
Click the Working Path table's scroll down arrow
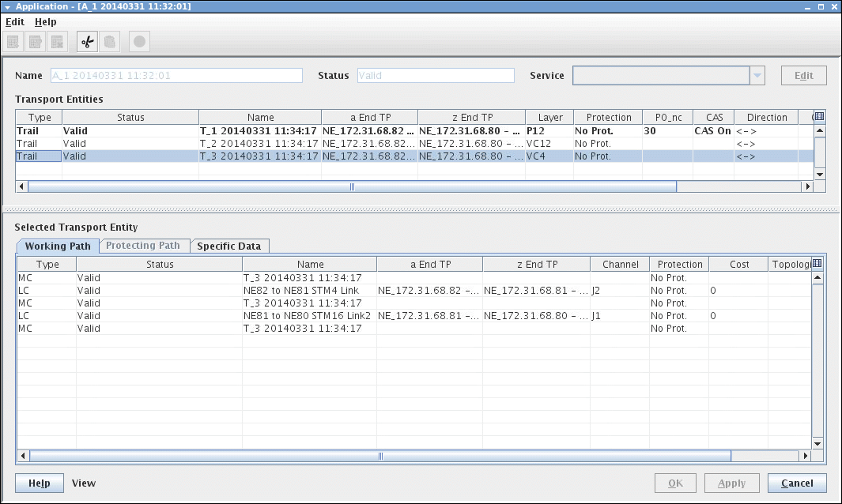click(x=817, y=444)
